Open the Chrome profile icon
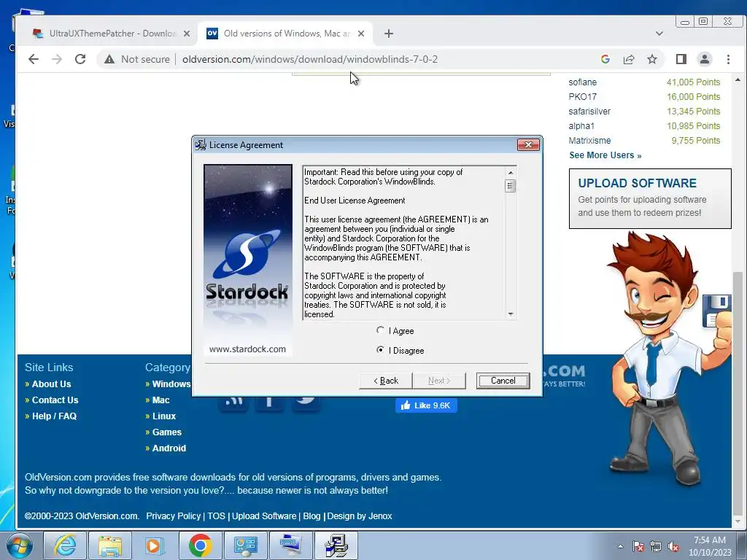747x560 pixels. (x=705, y=59)
